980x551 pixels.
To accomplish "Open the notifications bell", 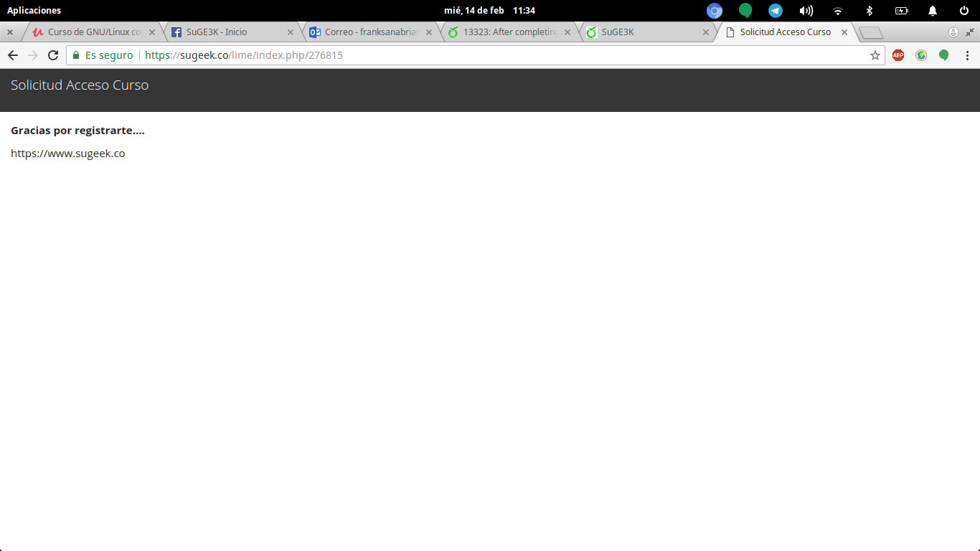I will pos(933,11).
